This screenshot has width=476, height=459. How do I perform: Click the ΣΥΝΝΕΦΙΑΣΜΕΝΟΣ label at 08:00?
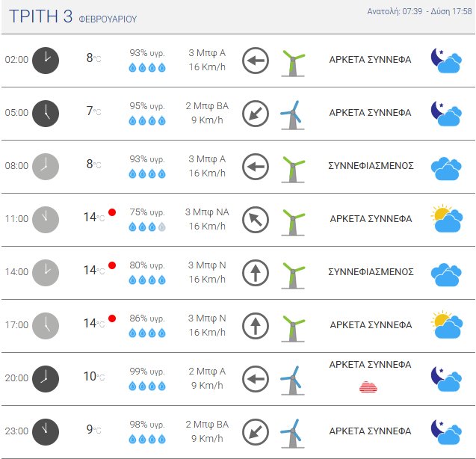click(371, 166)
